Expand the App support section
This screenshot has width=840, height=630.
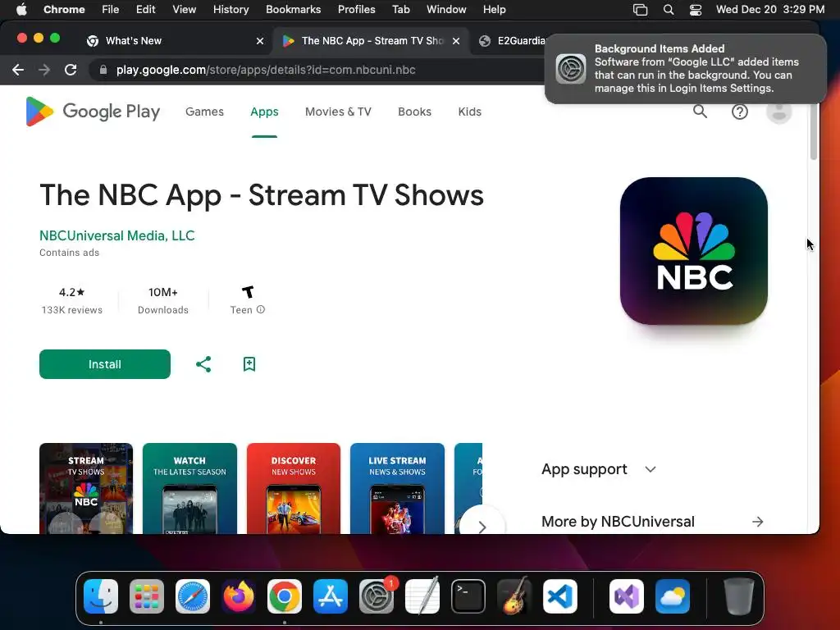pyautogui.click(x=651, y=469)
